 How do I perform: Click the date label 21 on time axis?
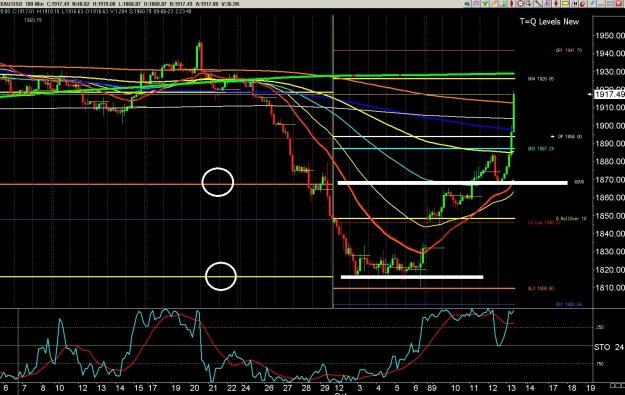click(213, 389)
